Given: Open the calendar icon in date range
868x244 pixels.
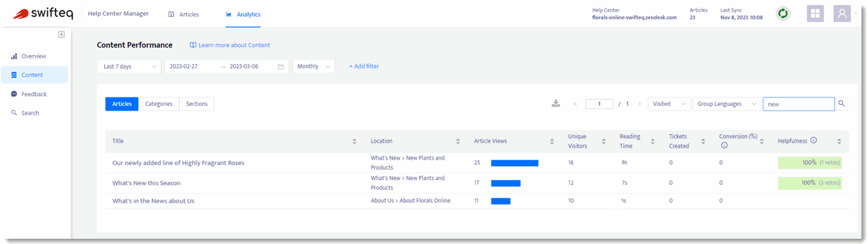Looking at the screenshot, I should 280,66.
